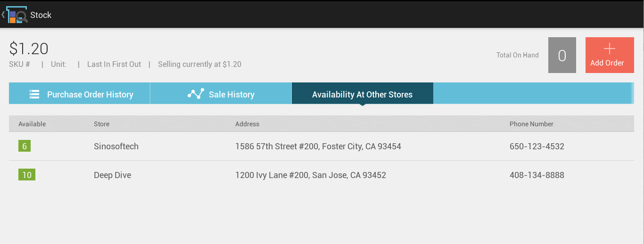Switch to the Sale History tab

coord(221,93)
